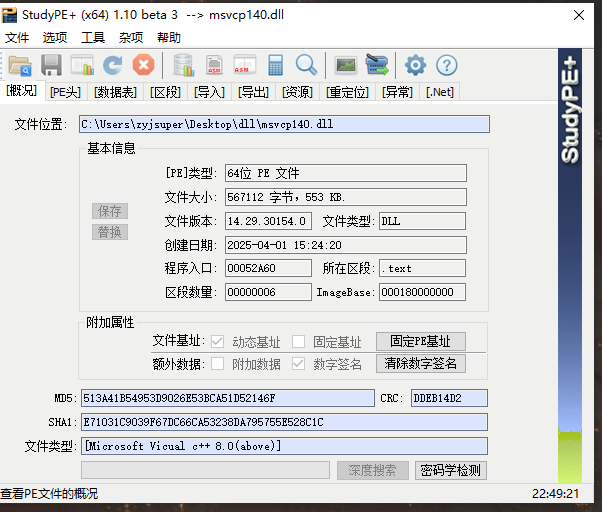
Task: Click the CRC value field
Action: (449, 398)
